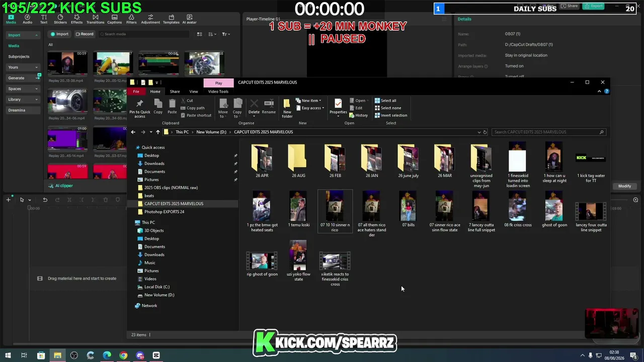
Task: Open the File menu in Explorer
Action: [136, 92]
